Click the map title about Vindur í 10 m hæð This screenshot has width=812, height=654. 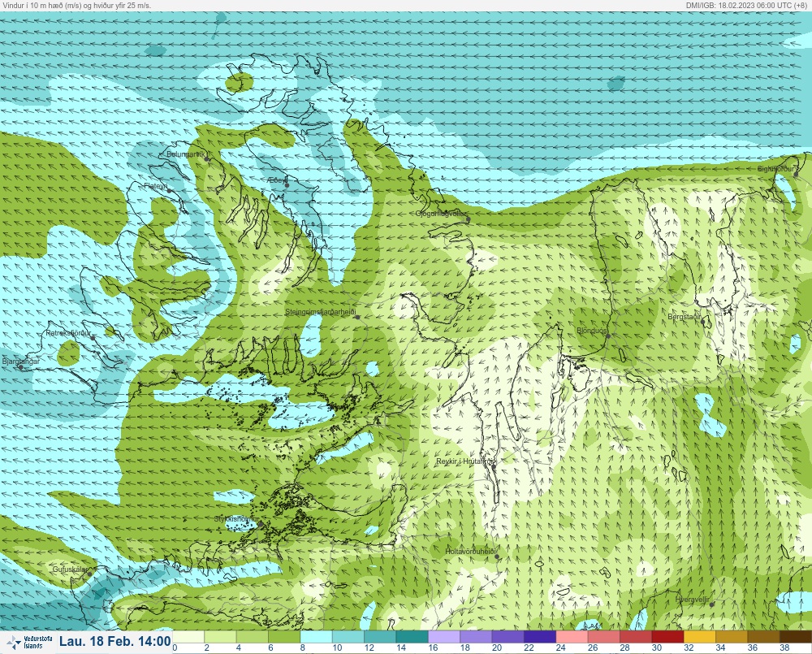pyautogui.click(x=76, y=5)
